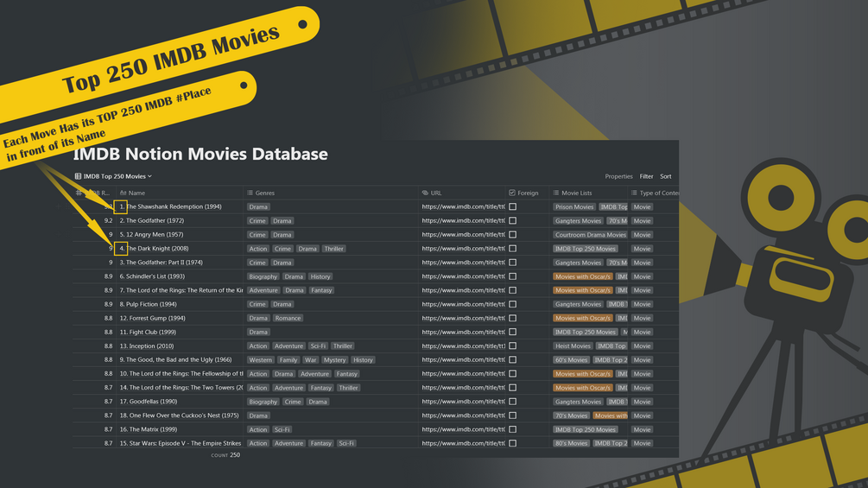
Task: Toggle Foreign checkbox for 12 Angry Men
Action: (x=513, y=235)
